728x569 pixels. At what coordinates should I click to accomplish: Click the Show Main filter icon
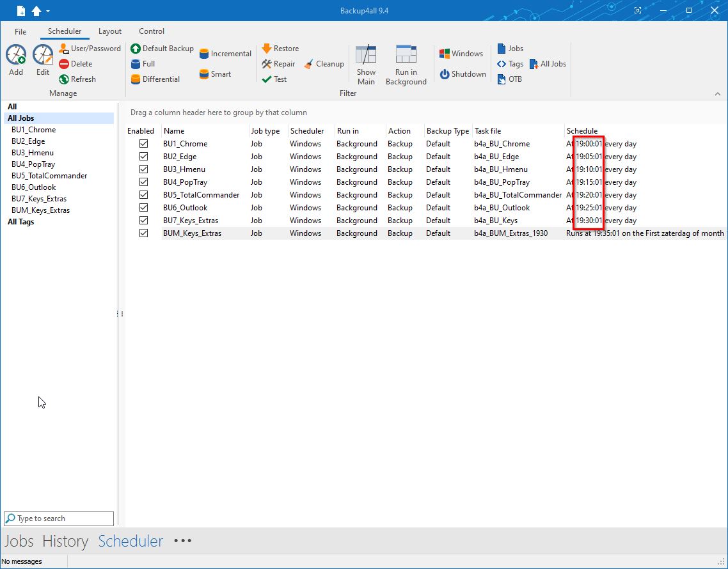[366, 55]
